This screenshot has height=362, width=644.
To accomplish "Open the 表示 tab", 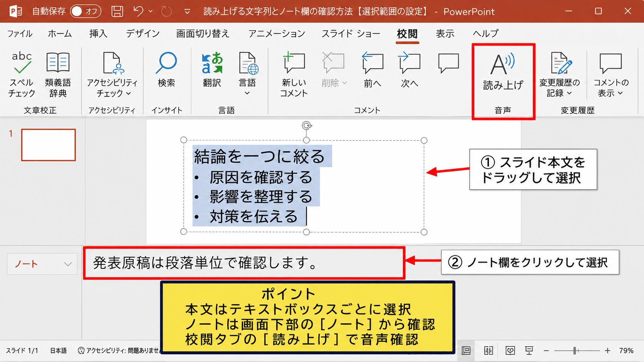I will 445,33.
